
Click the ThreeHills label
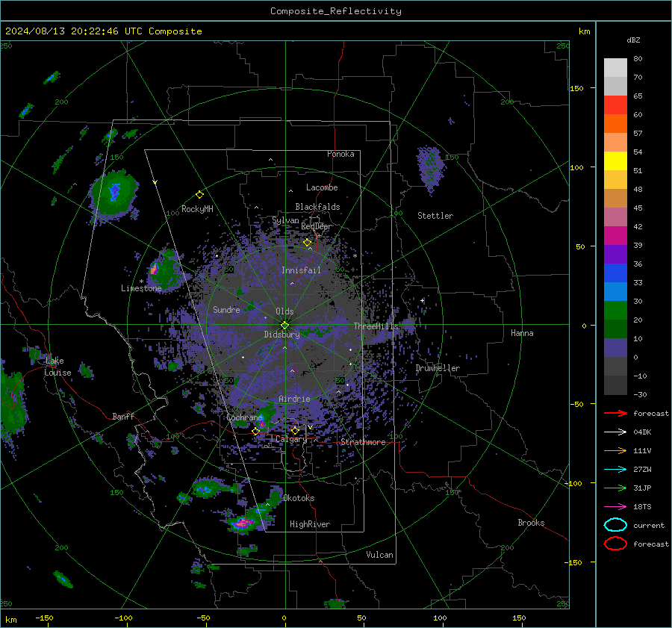click(x=376, y=326)
